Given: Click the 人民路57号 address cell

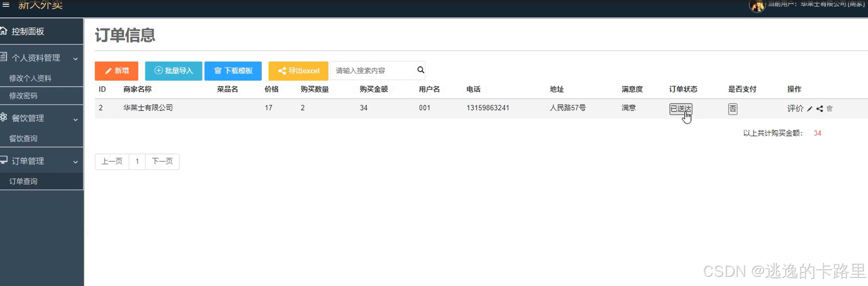Looking at the screenshot, I should 568,108.
